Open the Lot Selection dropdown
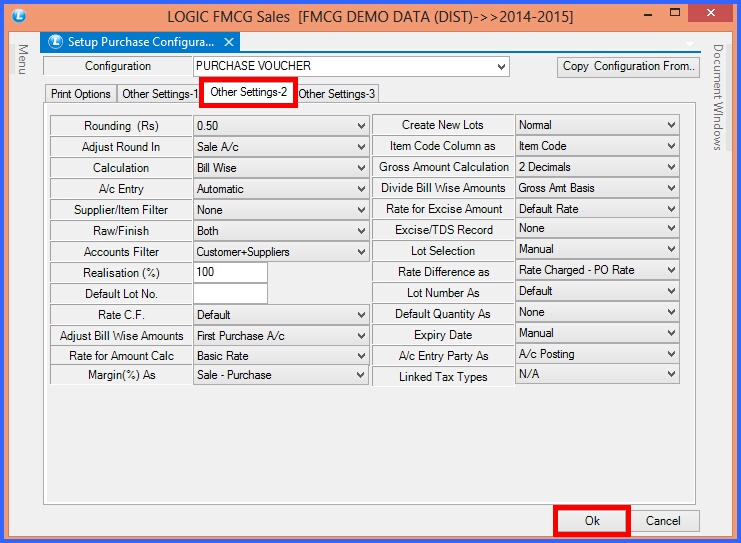741x543 pixels. pyautogui.click(x=597, y=249)
